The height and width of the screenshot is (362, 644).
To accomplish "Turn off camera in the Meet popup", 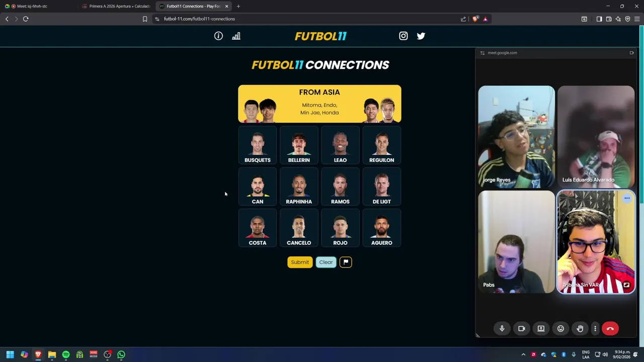I will point(521,328).
